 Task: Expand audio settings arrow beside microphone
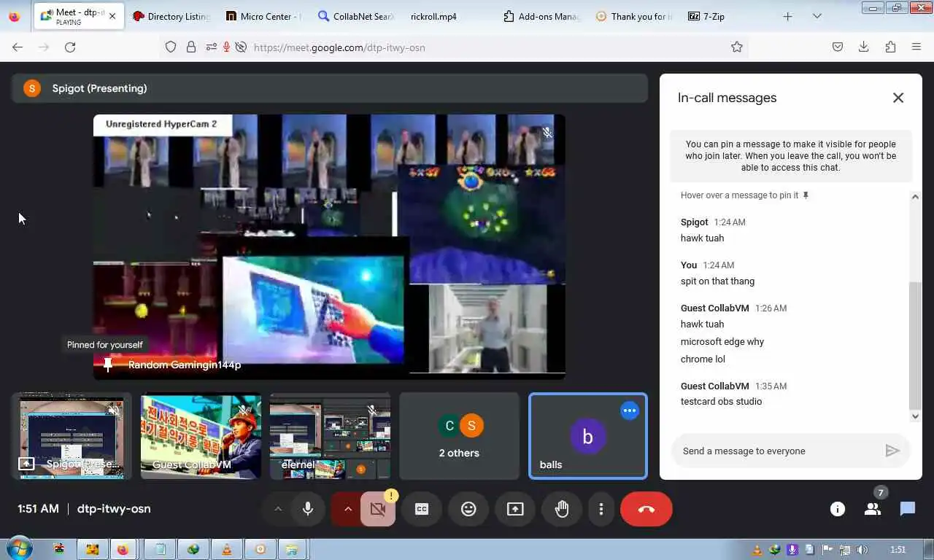277,509
